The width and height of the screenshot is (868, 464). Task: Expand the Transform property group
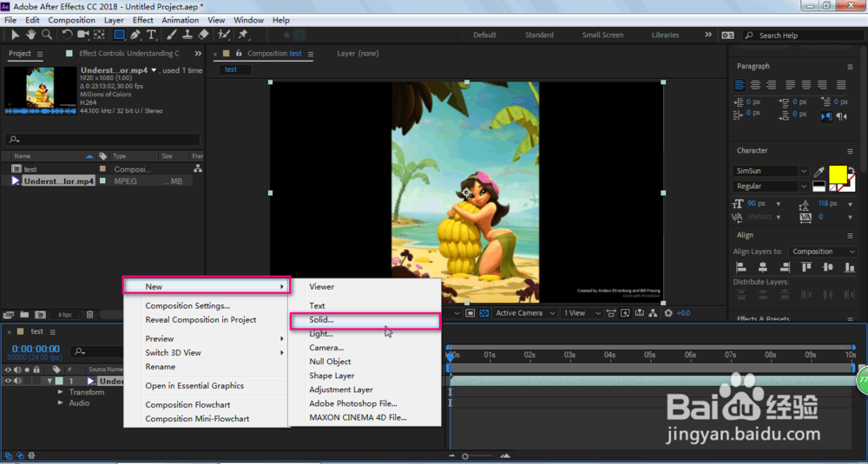tap(61, 392)
